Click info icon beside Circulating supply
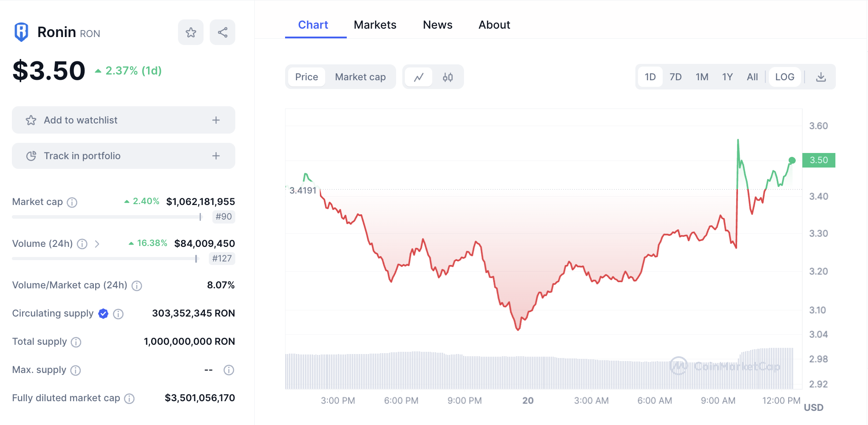 point(118,314)
